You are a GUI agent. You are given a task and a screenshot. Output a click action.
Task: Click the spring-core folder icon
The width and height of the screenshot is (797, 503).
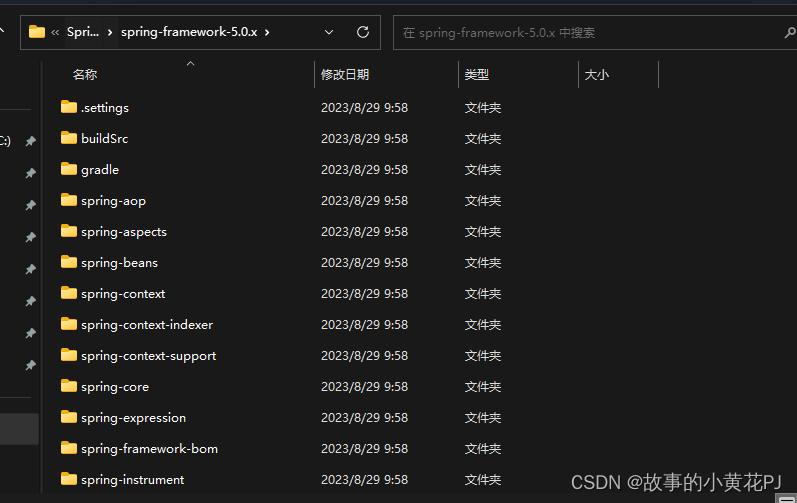point(69,386)
